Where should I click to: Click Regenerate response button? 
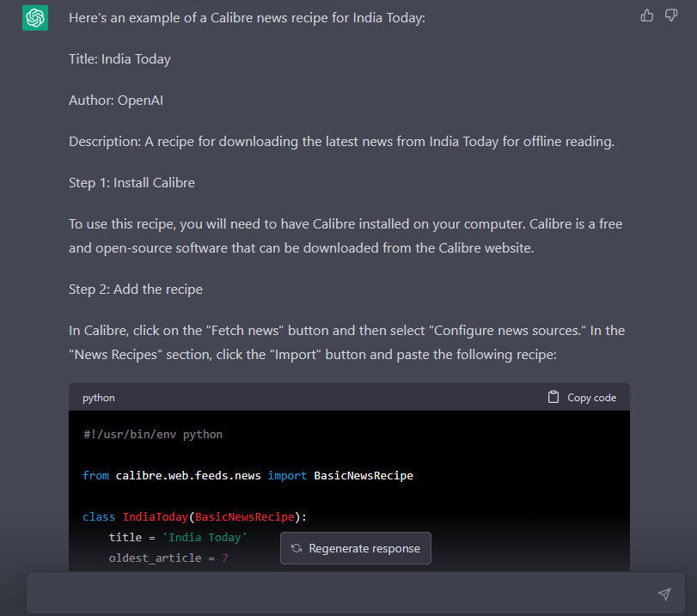[x=356, y=548]
